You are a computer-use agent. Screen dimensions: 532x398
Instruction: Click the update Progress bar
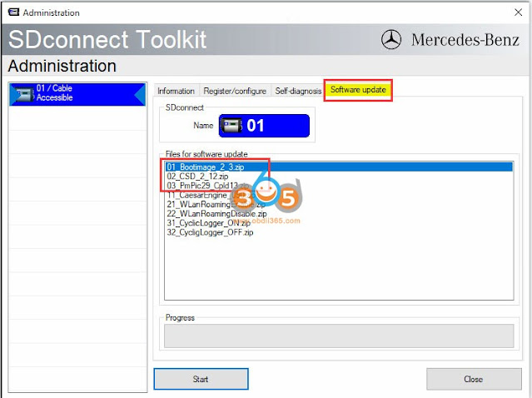(x=339, y=336)
